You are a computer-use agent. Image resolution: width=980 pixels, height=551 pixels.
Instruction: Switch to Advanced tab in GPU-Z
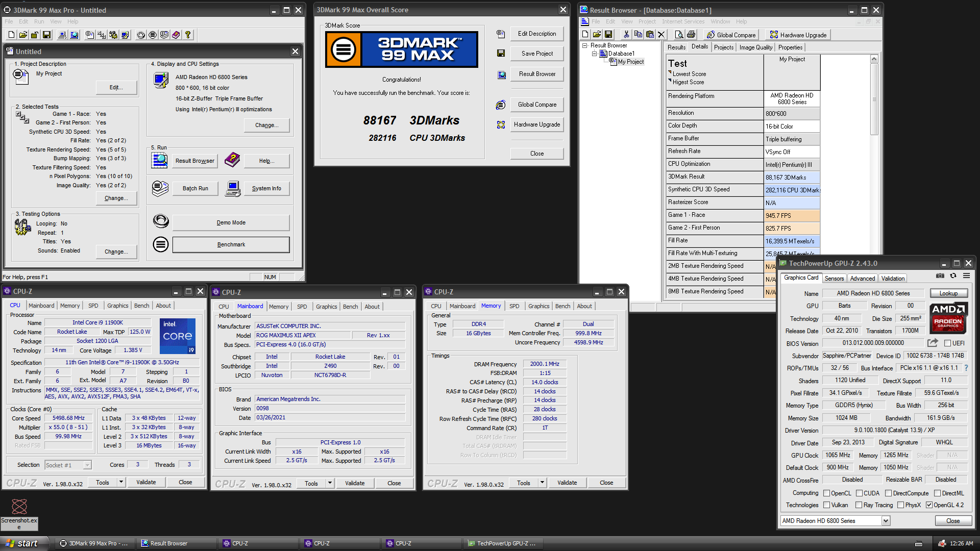click(863, 279)
